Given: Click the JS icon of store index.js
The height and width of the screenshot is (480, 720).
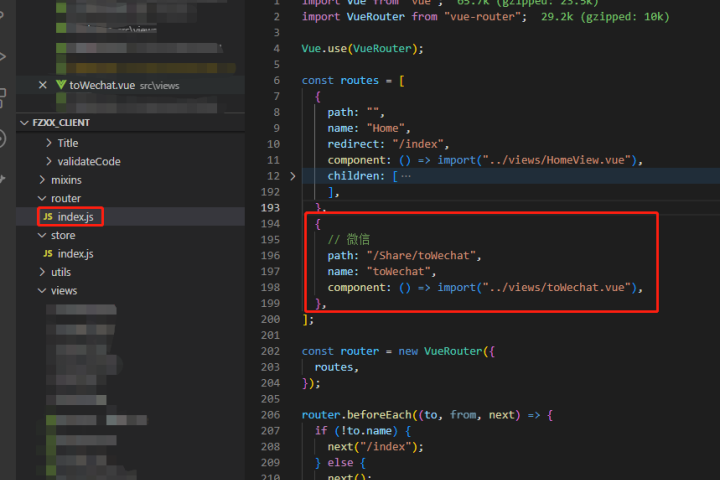Looking at the screenshot, I should (47, 254).
